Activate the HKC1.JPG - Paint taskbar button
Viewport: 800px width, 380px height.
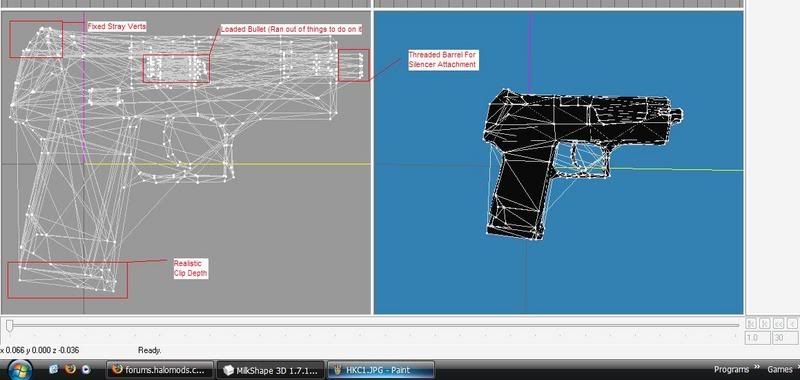tap(381, 370)
